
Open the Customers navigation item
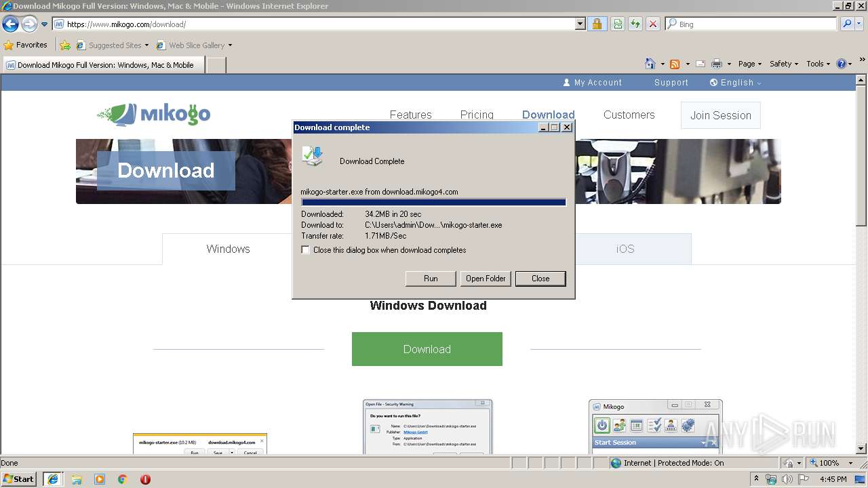[x=629, y=115]
